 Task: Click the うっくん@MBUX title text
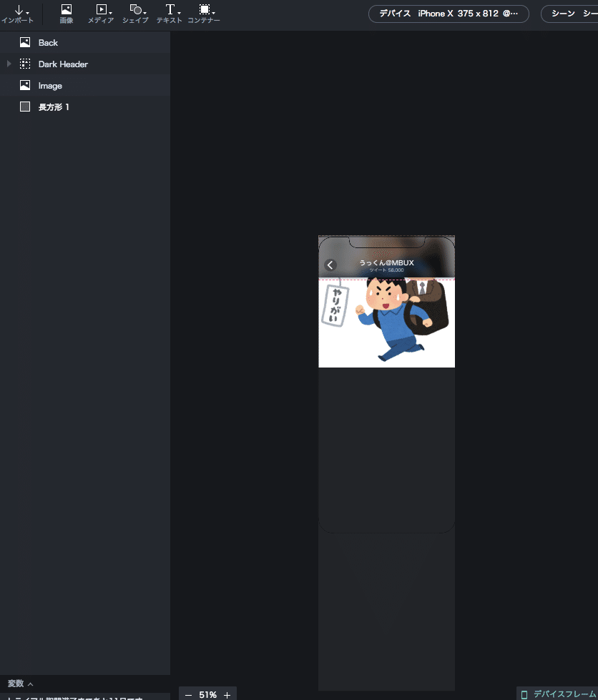[x=387, y=262]
